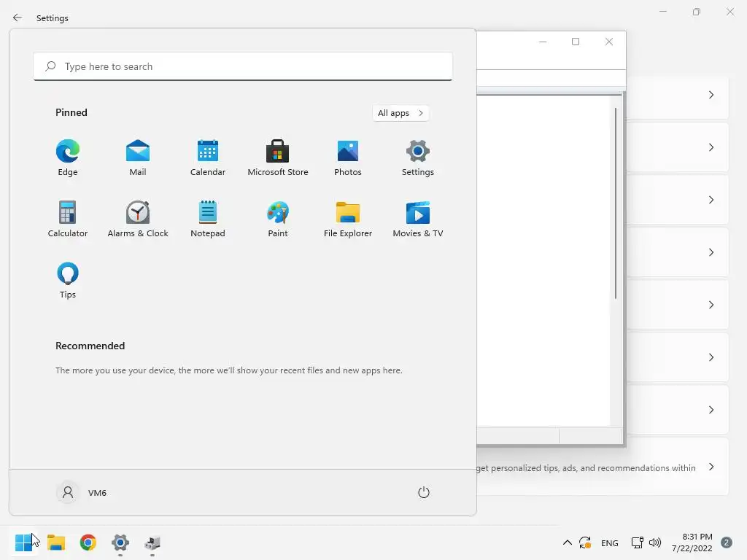747x560 pixels.
Task: Open notification center badge showing 2
Action: 727,542
